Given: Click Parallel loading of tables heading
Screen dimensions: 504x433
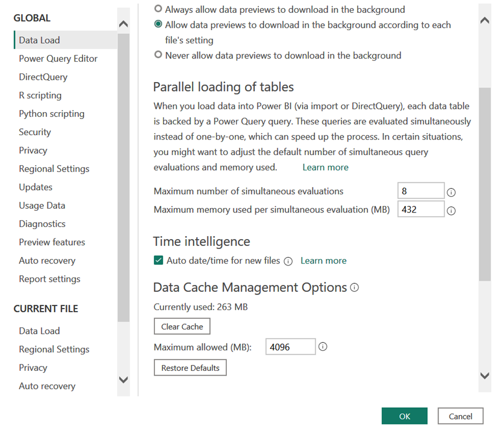Looking at the screenshot, I should tap(224, 87).
